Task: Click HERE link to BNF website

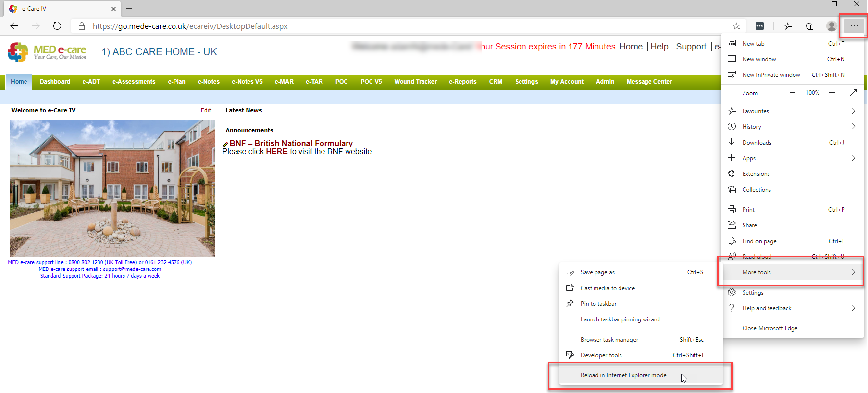Action: 276,152
